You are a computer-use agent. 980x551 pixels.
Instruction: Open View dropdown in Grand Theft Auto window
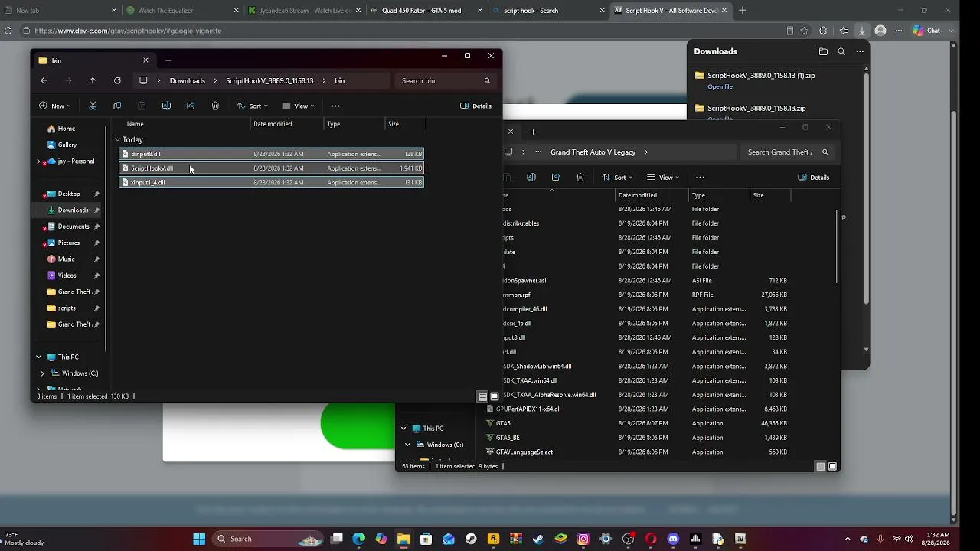click(x=663, y=178)
